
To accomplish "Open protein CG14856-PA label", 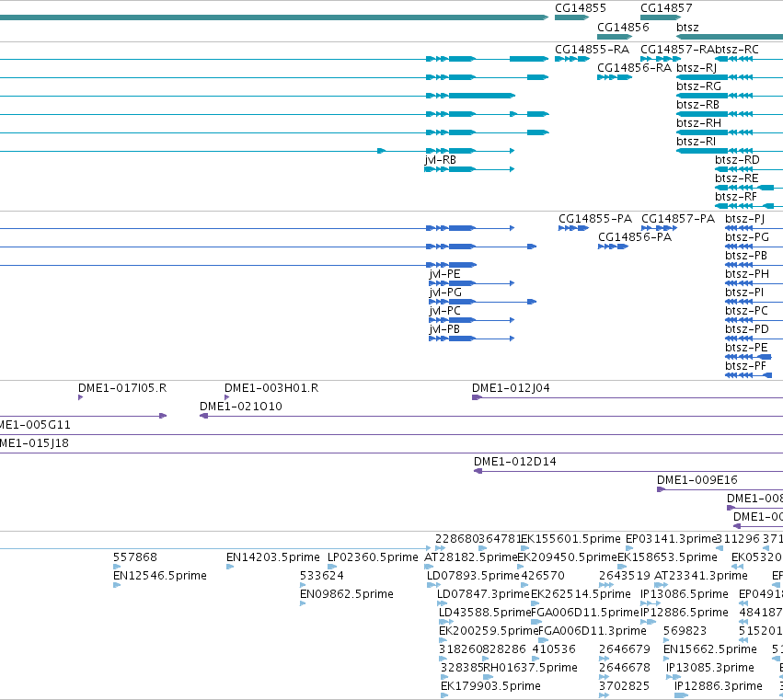I will point(635,237).
